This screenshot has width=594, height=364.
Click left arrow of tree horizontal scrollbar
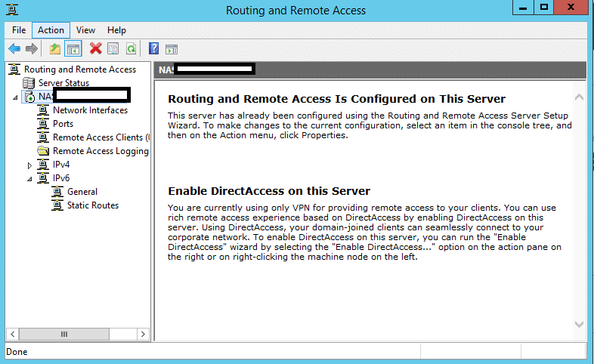(x=13, y=334)
